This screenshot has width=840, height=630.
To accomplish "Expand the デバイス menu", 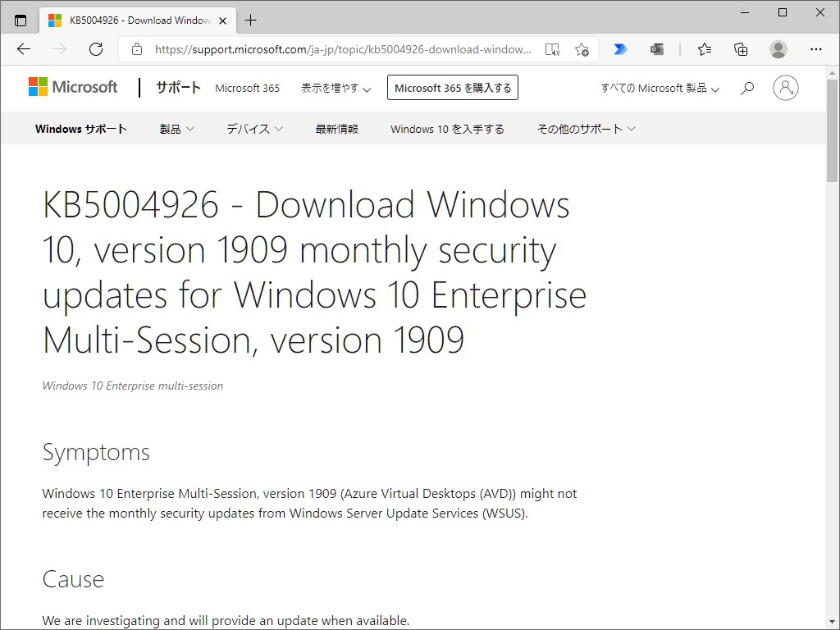I will [254, 129].
